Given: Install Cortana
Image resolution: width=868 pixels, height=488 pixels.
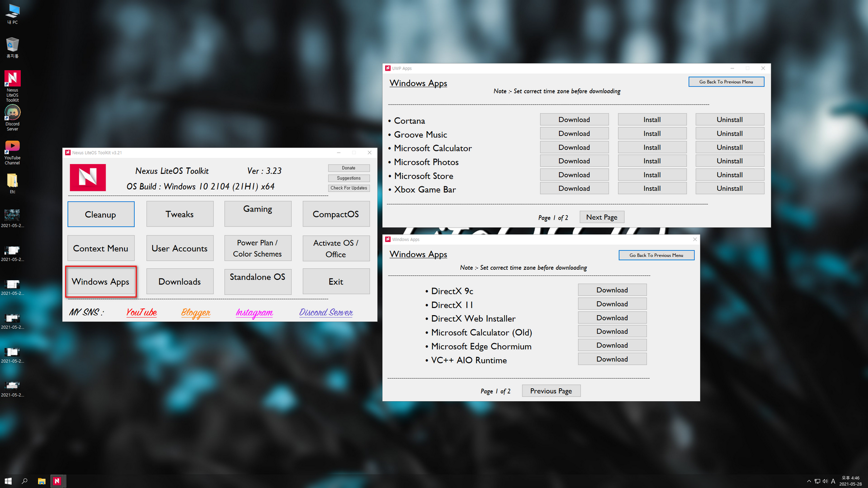Looking at the screenshot, I should pyautogui.click(x=652, y=120).
